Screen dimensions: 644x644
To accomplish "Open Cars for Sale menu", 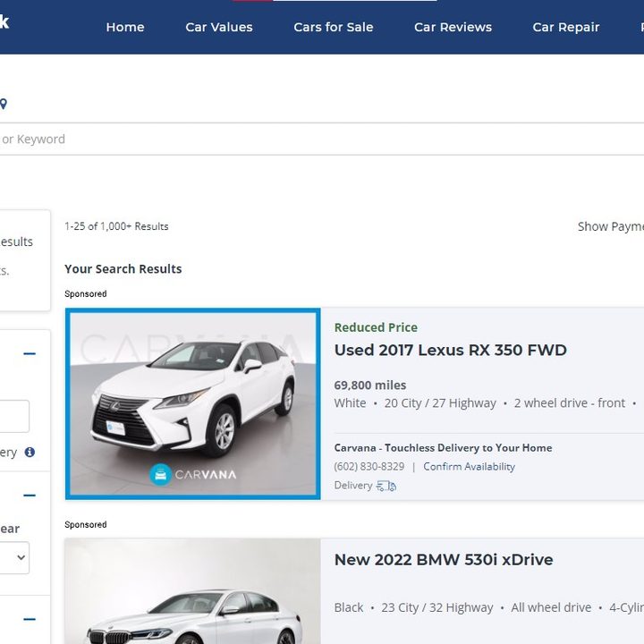I will click(334, 27).
